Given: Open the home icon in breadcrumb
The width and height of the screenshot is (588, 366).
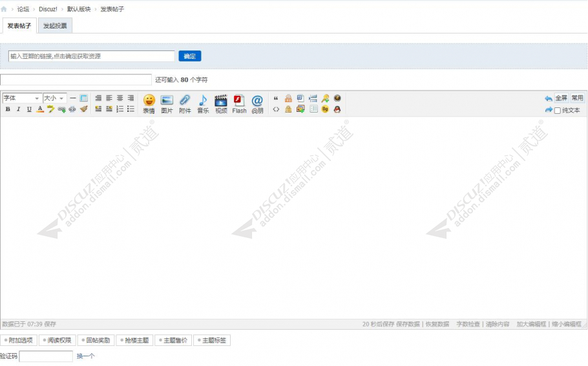Looking at the screenshot, I should point(4,9).
